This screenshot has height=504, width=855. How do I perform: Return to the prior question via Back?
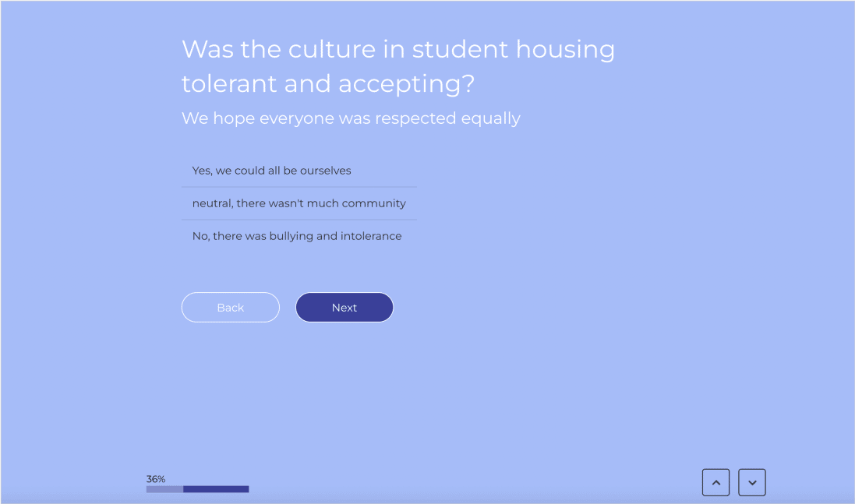231,308
